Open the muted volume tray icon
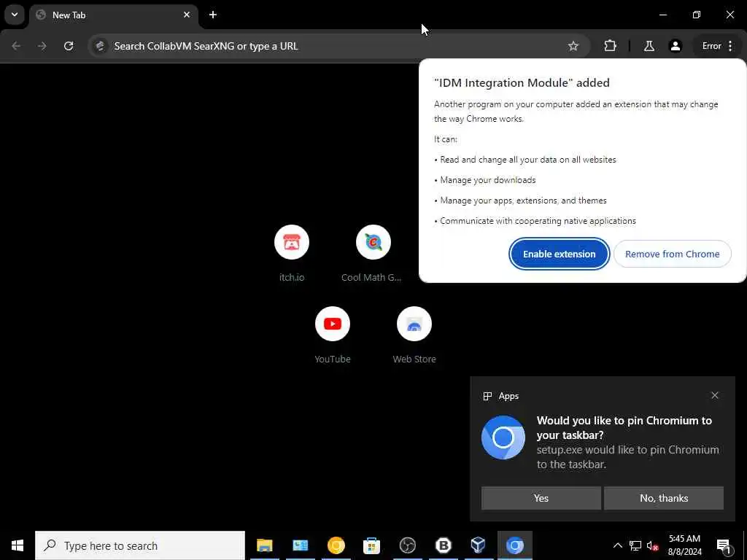Screen dimensions: 747x560 coord(652,545)
